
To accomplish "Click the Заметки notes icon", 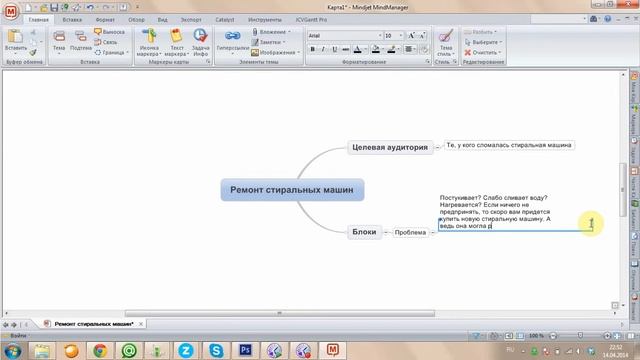I will coord(255,42).
